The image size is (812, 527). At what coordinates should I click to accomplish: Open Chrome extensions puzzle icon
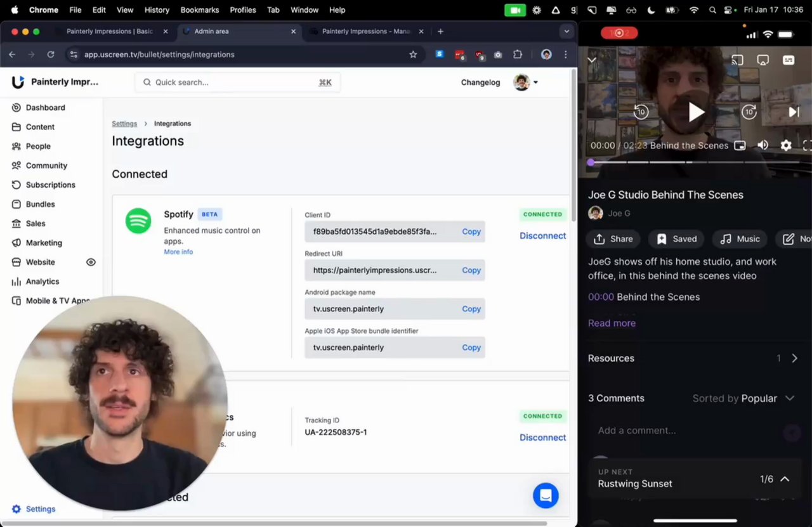[518, 55]
